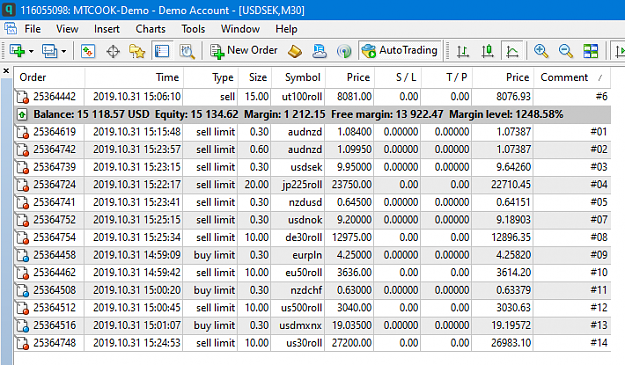Click price 23750.00 in jp225roll row
Viewport: 625px width, 365px height.
(x=352, y=185)
